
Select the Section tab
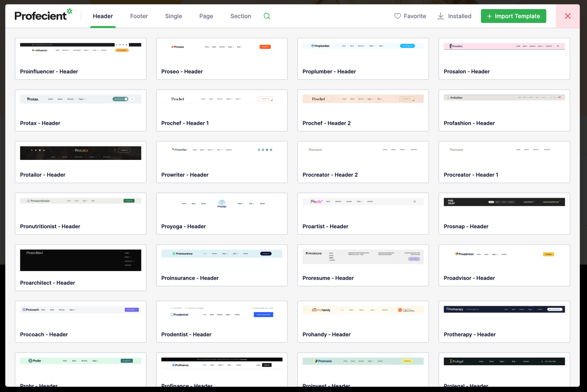coord(240,16)
